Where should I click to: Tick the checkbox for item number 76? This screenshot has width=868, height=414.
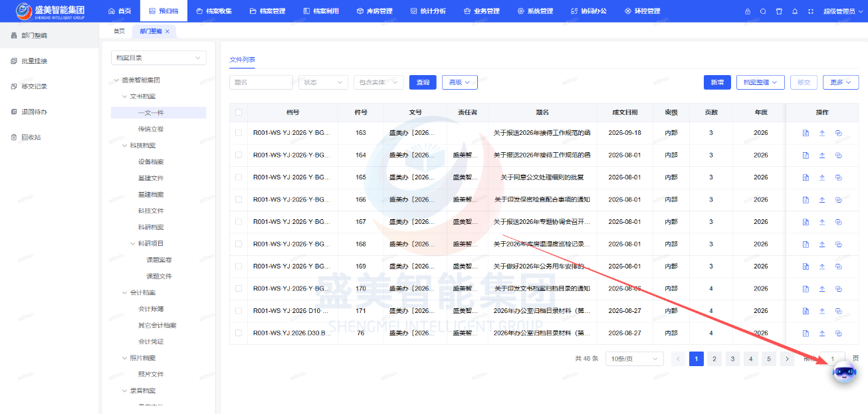pyautogui.click(x=239, y=333)
